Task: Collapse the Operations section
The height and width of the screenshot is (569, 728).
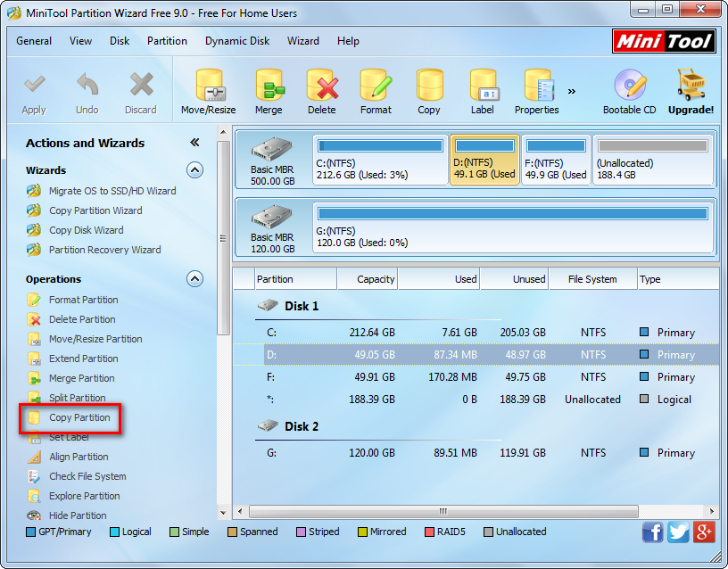Action: click(x=195, y=279)
